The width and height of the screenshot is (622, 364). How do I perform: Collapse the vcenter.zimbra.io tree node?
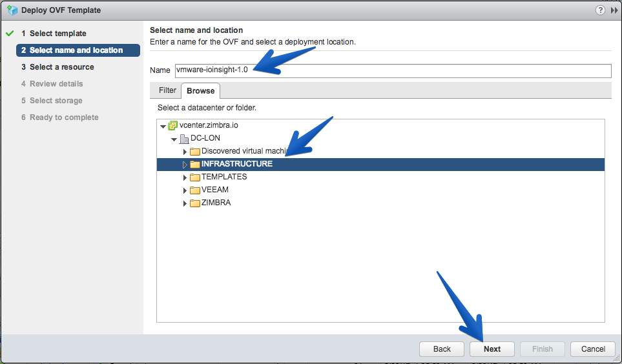coord(163,126)
